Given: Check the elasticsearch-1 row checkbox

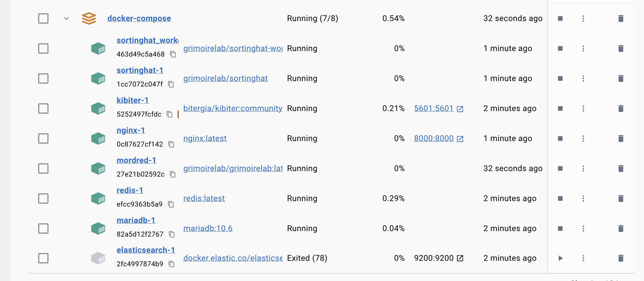Looking at the screenshot, I should [43, 258].
